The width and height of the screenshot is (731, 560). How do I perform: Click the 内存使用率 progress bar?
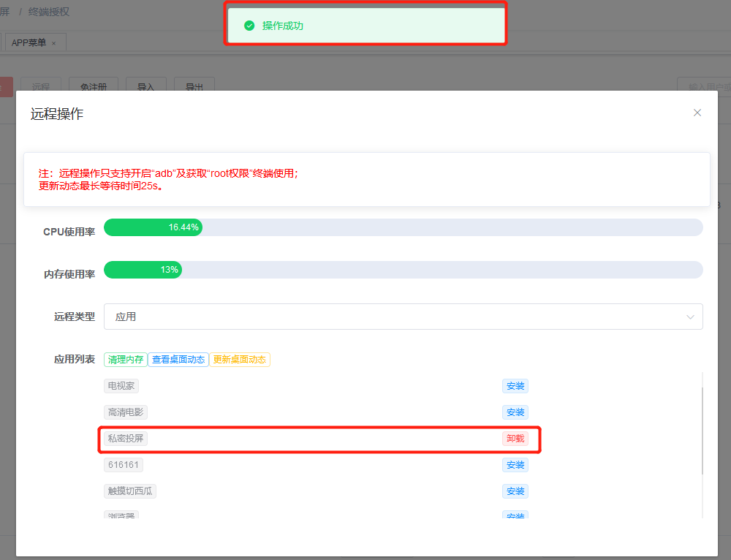tap(403, 270)
